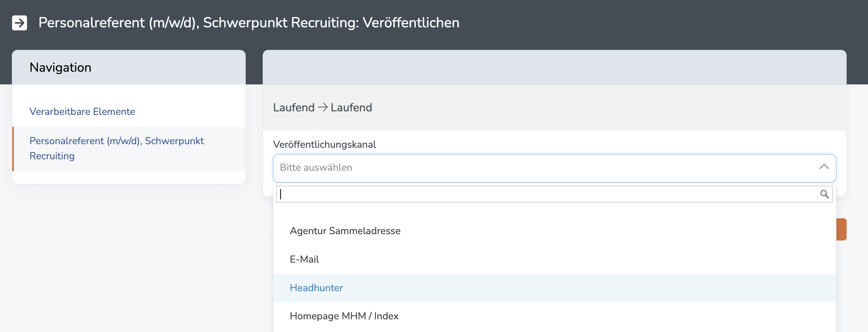Click the arrow icon beside the page title
Viewport: 868px width, 332px height.
click(19, 23)
